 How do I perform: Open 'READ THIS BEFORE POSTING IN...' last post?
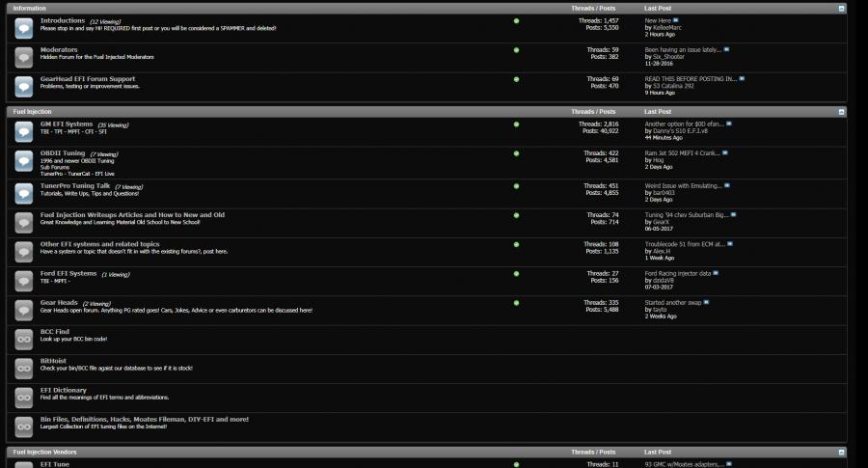tap(690, 78)
